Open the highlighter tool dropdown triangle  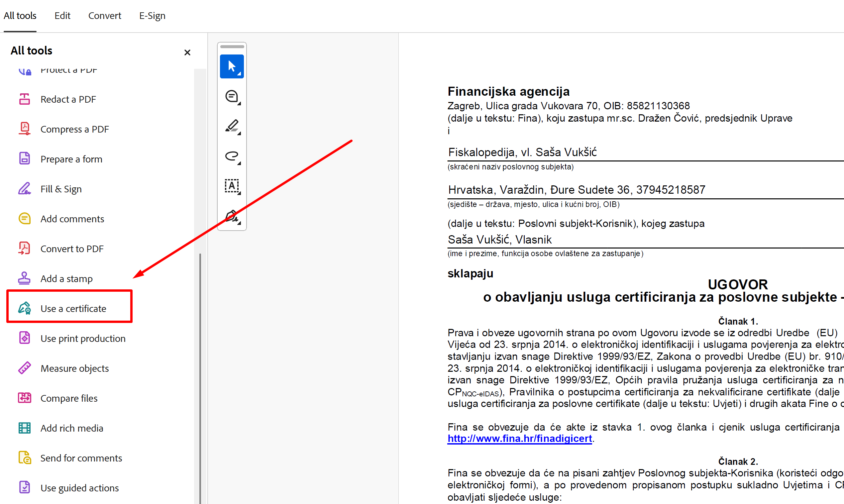240,134
